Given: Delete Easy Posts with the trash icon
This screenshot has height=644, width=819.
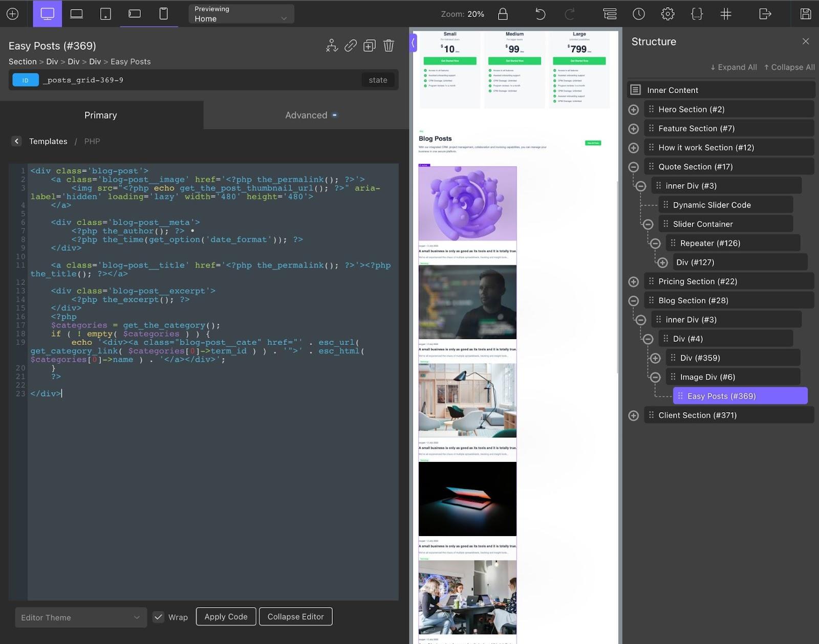Looking at the screenshot, I should point(389,46).
